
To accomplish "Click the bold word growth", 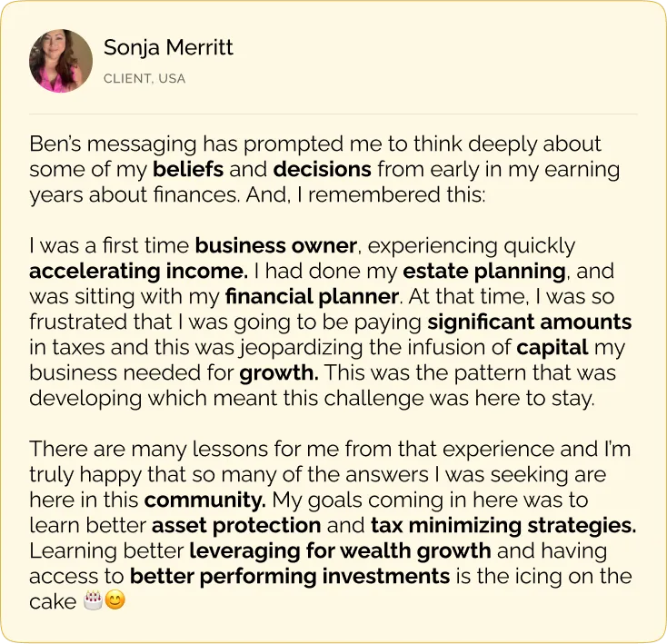I will pos(279,372).
